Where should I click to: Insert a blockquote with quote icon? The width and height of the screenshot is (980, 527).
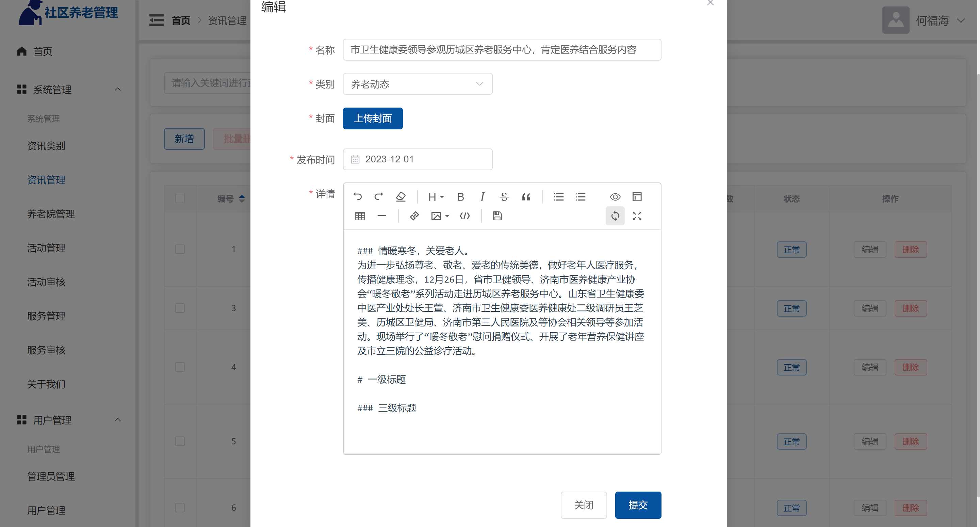tap(526, 196)
